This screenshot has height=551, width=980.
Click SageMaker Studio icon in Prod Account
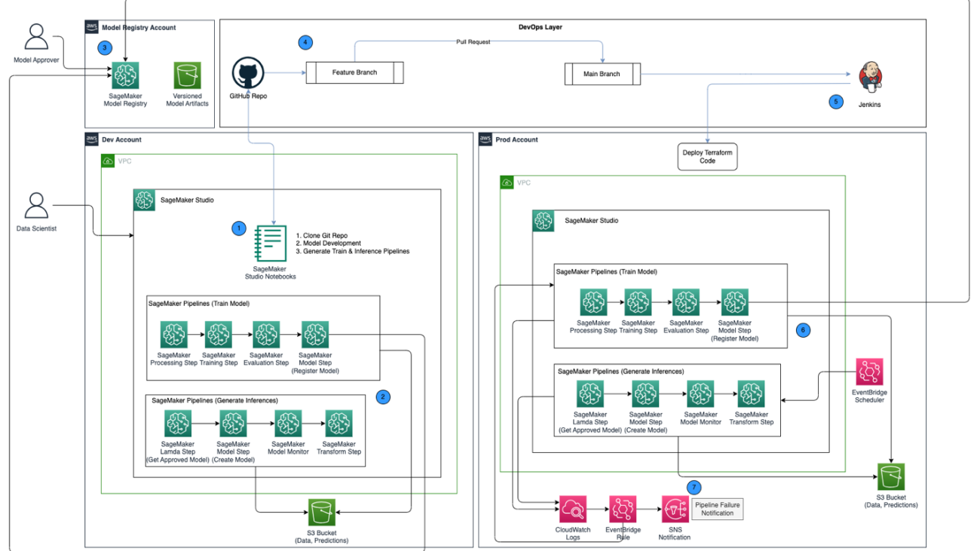pyautogui.click(x=544, y=221)
